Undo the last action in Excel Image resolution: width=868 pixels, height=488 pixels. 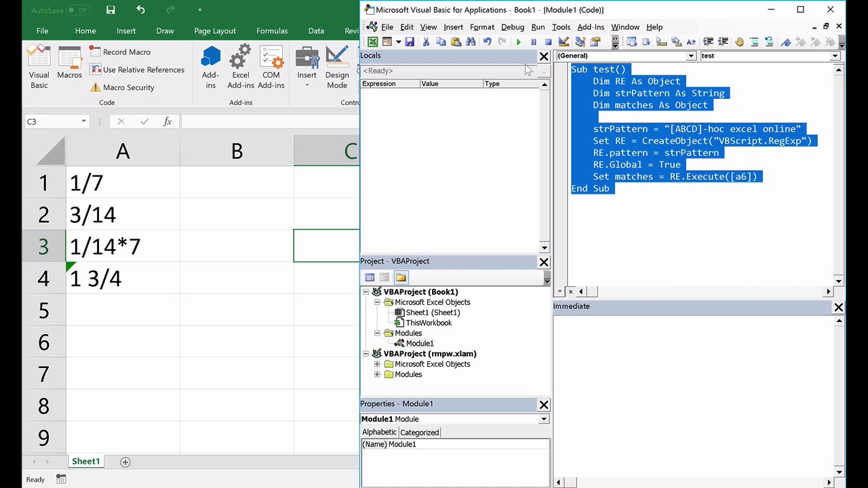tap(140, 9)
